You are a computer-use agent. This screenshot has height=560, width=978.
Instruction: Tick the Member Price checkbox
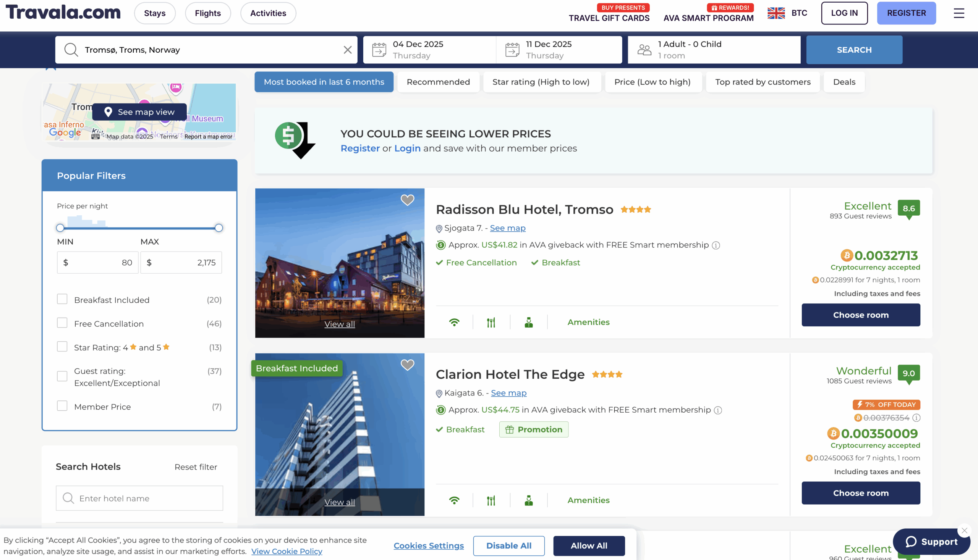pos(62,406)
